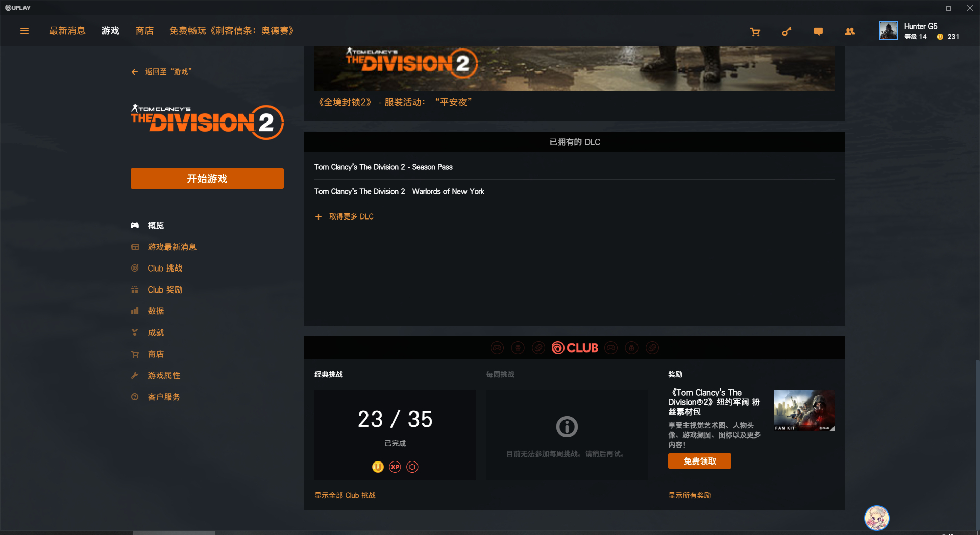This screenshot has height=535, width=980.
Task: Select 游戏属性 in the sidebar
Action: [x=164, y=375]
